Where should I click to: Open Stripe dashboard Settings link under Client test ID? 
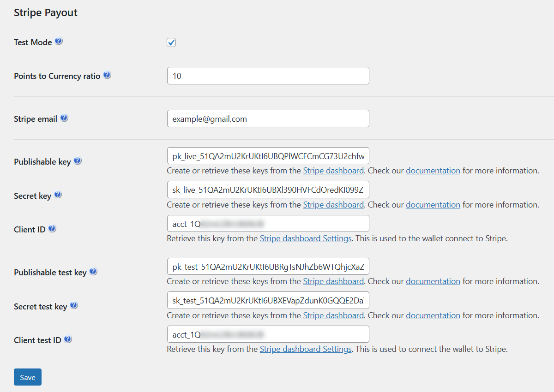click(x=306, y=349)
